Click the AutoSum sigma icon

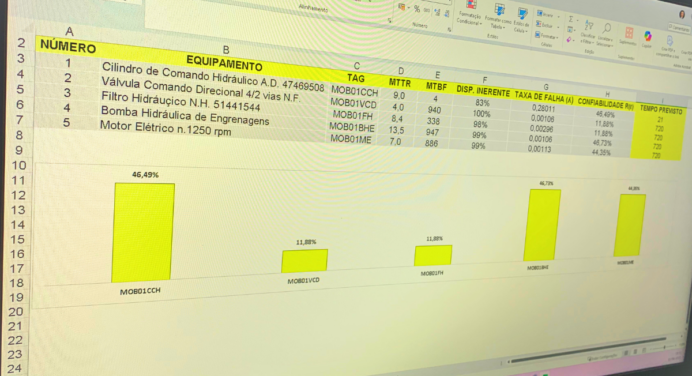point(571,19)
